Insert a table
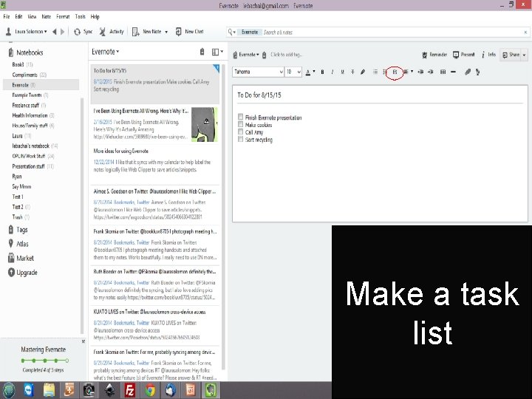This screenshot has height=399, width=532. point(443,72)
